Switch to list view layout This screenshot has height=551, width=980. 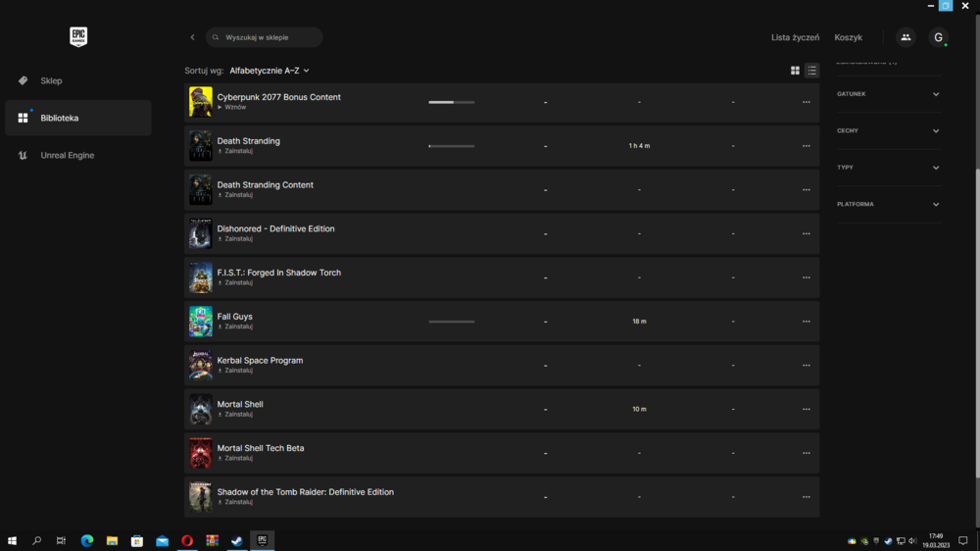point(811,71)
